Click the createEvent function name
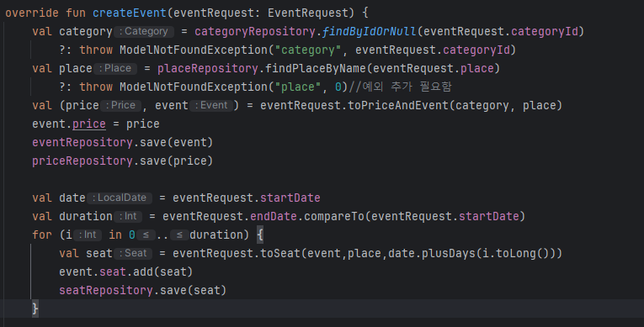Screen dimensions: 644x327 click(x=130, y=13)
